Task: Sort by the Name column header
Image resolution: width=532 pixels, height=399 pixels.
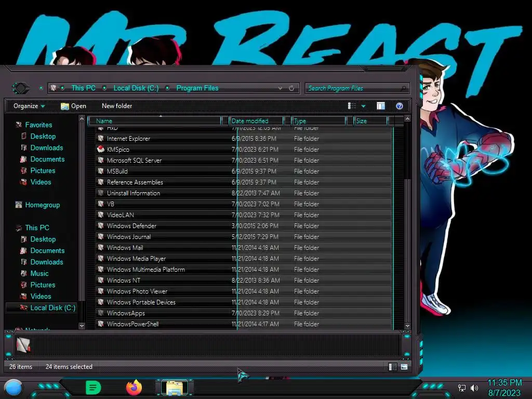Action: (x=154, y=121)
